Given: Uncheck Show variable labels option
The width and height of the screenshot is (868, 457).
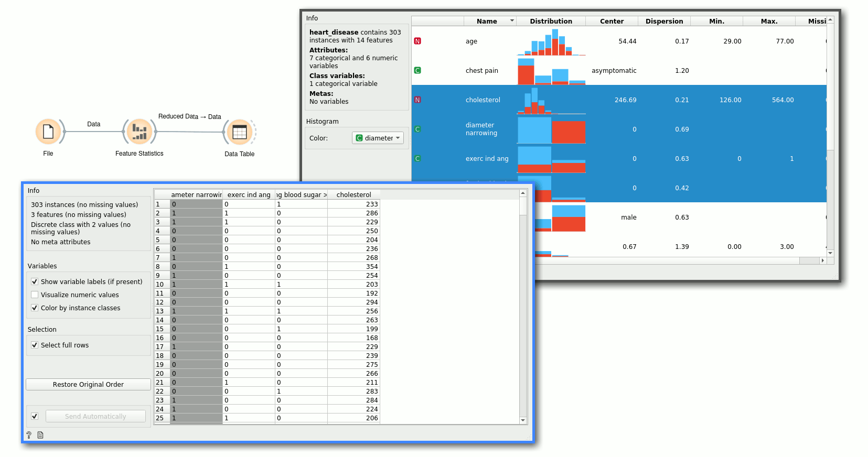Looking at the screenshot, I should (x=35, y=282).
